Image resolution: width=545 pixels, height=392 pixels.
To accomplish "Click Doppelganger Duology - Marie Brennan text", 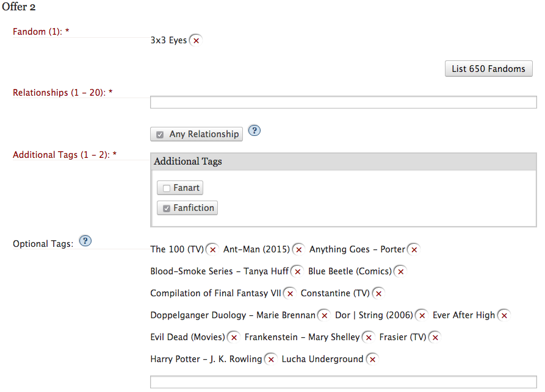I will point(233,315).
